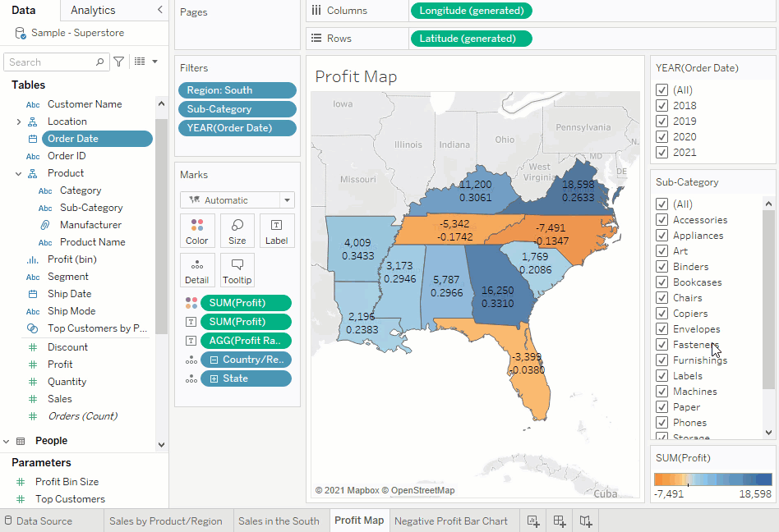Open the Data Source tab

coord(44,521)
